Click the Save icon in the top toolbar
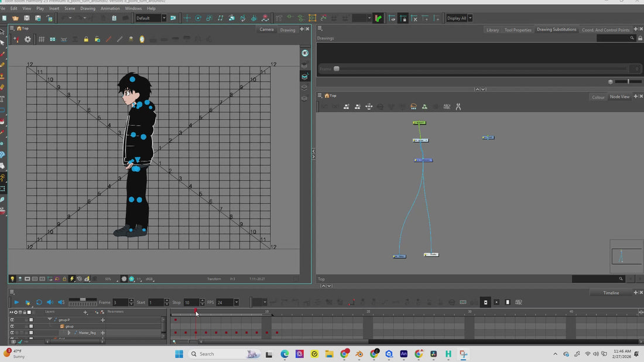The height and width of the screenshot is (362, 644). pyautogui.click(x=27, y=18)
